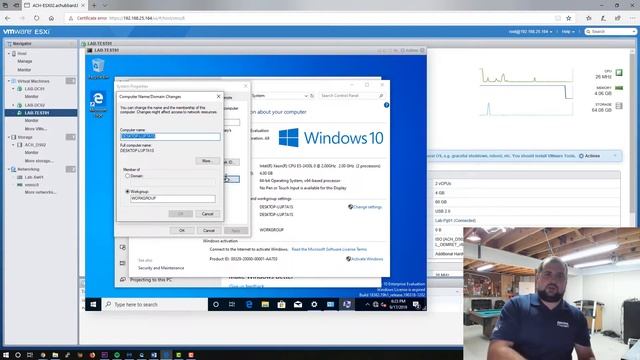The image size is (640, 360).
Task: Click the VM taskbar search box
Action: tap(155, 304)
